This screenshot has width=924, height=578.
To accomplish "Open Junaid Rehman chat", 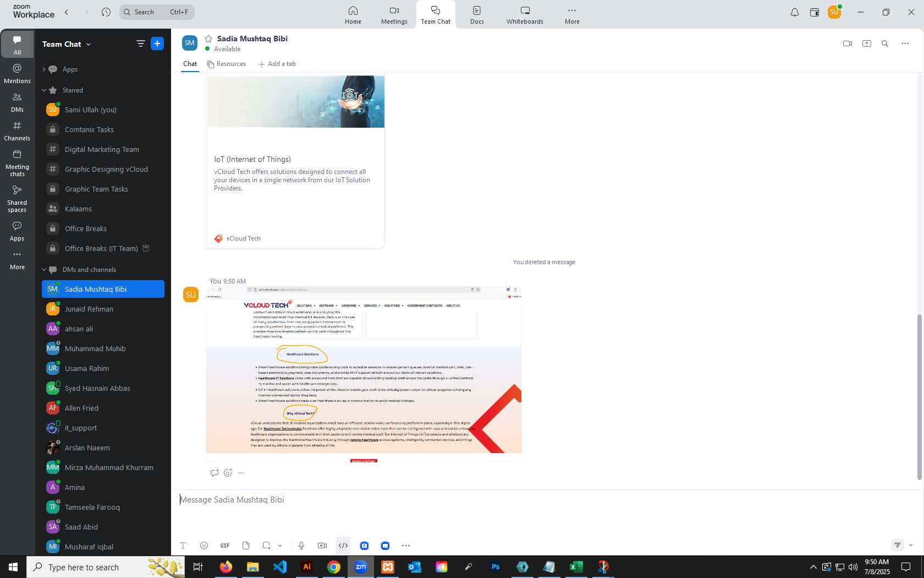I will pyautogui.click(x=103, y=309).
